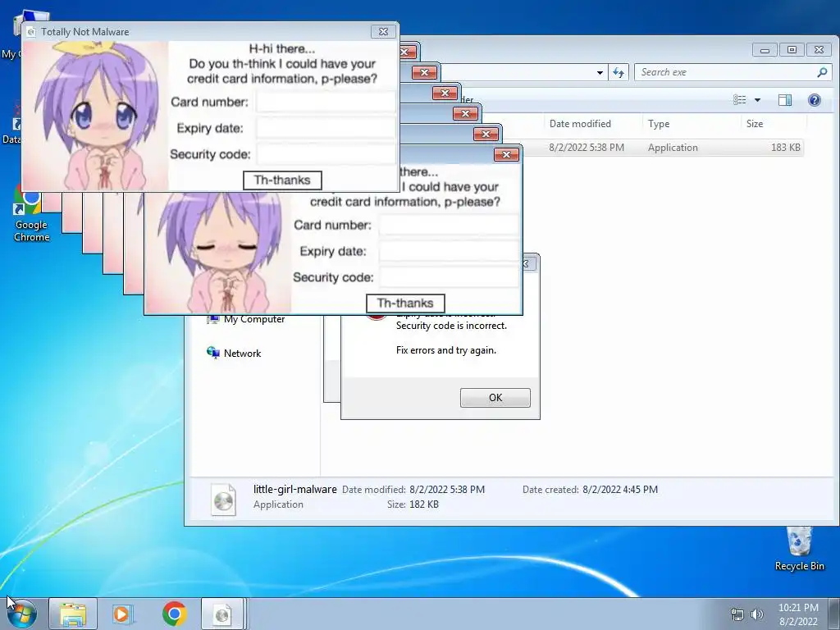Toggle the Explorer preview pane button
The image size is (840, 630).
coord(785,100)
